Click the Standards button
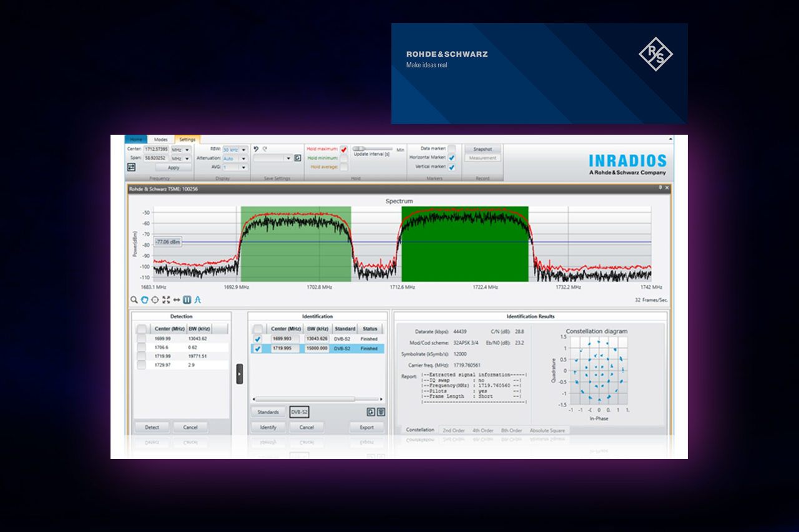Image resolution: width=799 pixels, height=532 pixels. coord(268,412)
